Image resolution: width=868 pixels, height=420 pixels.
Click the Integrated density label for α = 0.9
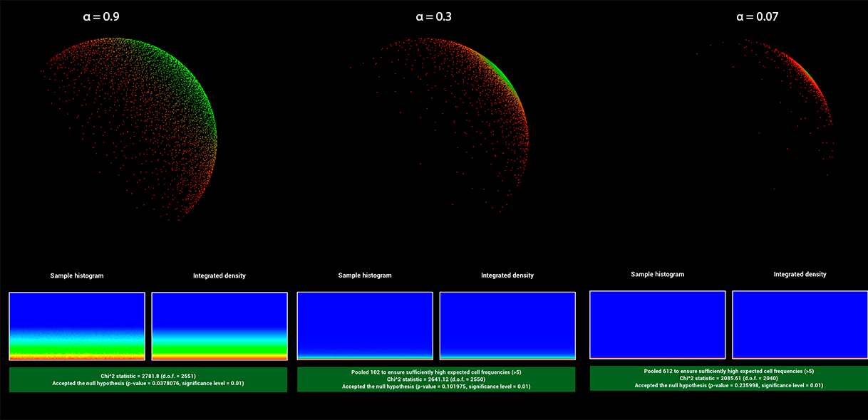(219, 275)
